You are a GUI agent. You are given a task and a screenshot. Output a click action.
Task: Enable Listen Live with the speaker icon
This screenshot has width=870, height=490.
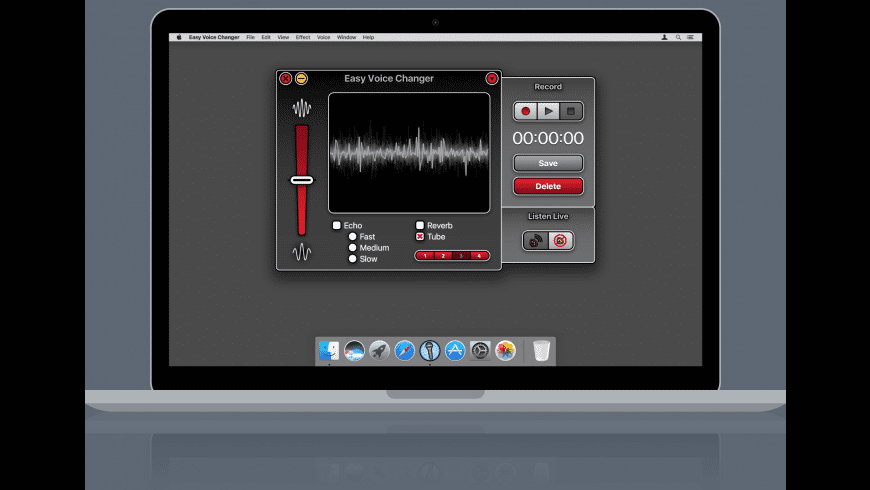click(x=535, y=241)
